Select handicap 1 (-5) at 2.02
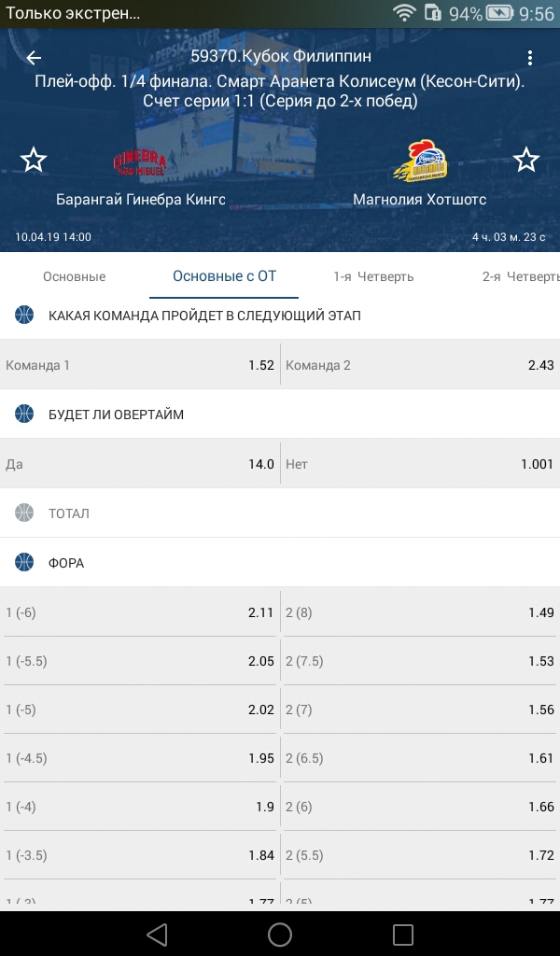Image resolution: width=560 pixels, height=956 pixels. pos(140,710)
